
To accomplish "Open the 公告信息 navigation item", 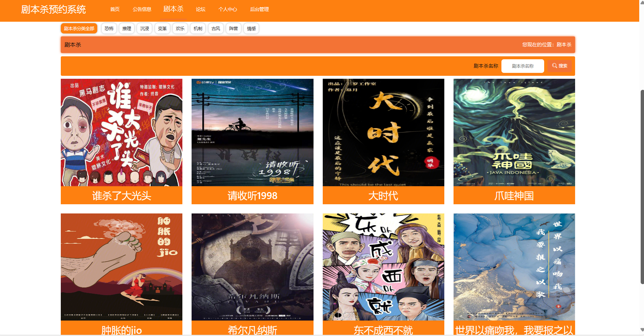I will point(142,9).
